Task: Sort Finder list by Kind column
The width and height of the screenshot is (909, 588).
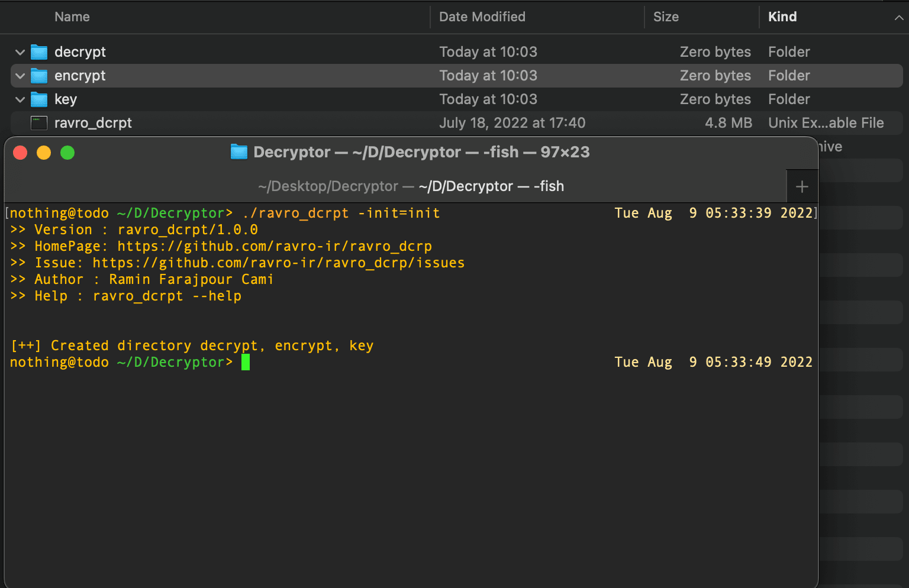Action: [x=782, y=17]
